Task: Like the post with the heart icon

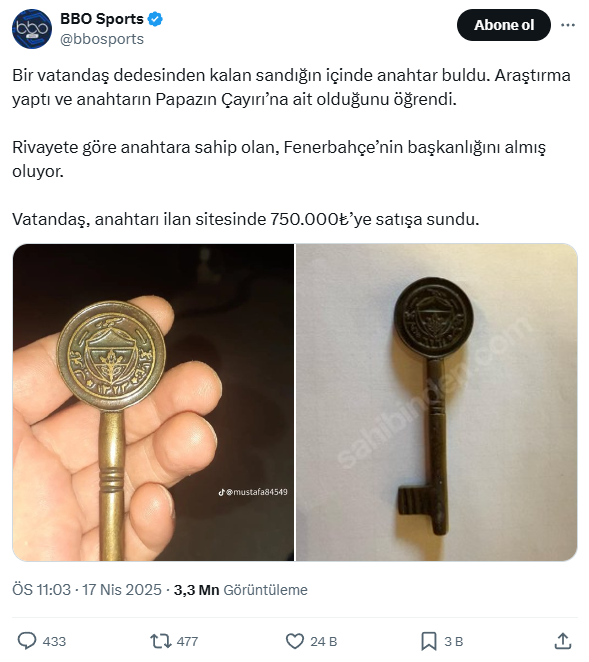Action: pos(295,641)
